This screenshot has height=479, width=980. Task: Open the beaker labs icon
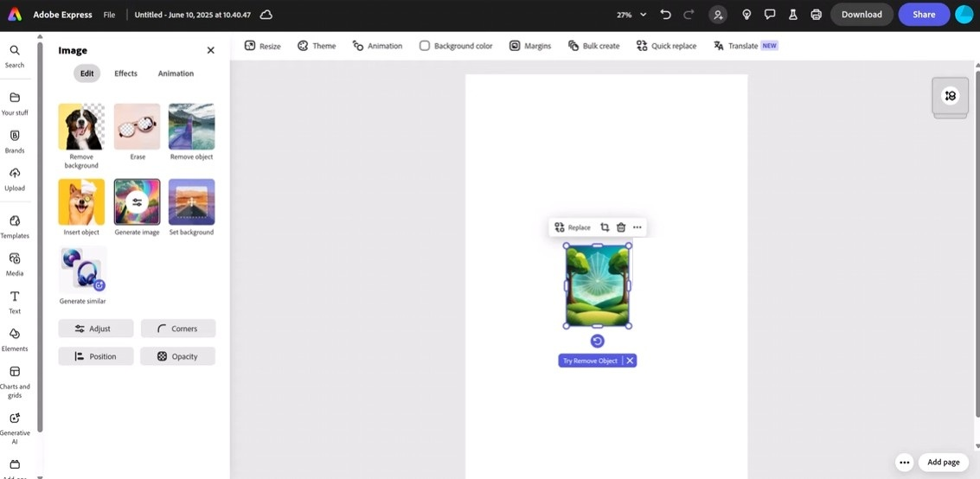click(793, 15)
